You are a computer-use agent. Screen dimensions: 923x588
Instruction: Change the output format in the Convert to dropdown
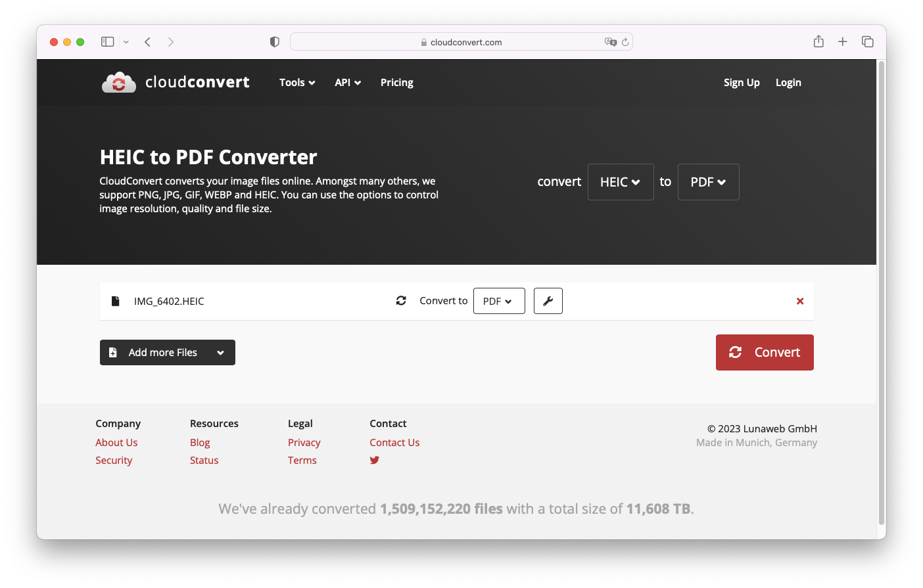pyautogui.click(x=499, y=300)
